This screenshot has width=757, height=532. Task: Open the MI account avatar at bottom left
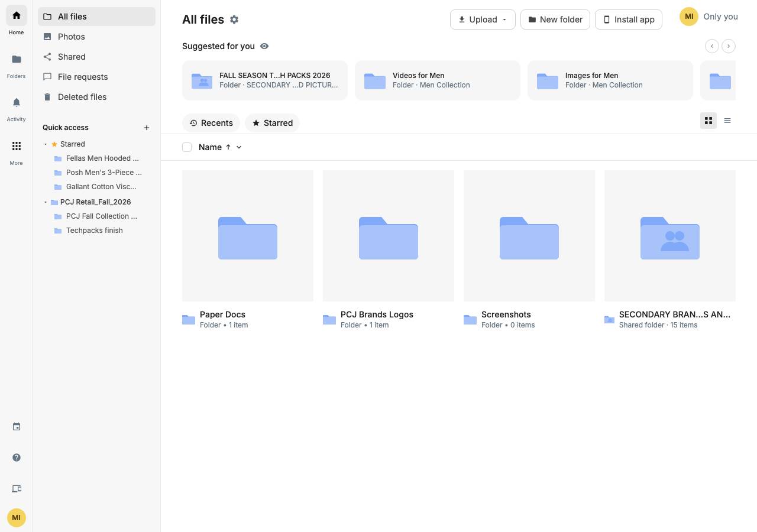pos(17,518)
